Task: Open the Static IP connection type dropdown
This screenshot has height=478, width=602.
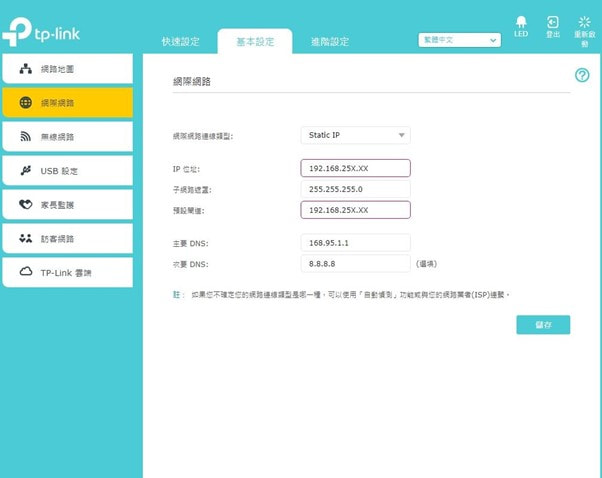Action: 356,135
